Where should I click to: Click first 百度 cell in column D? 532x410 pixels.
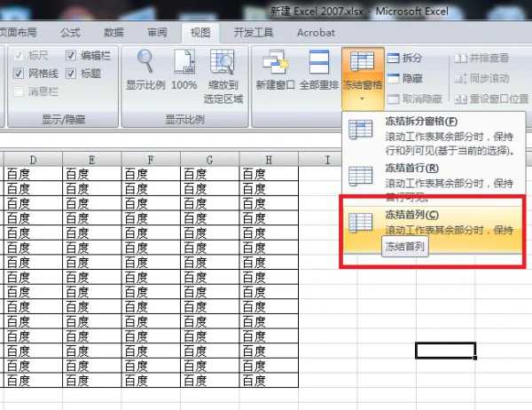click(33, 174)
